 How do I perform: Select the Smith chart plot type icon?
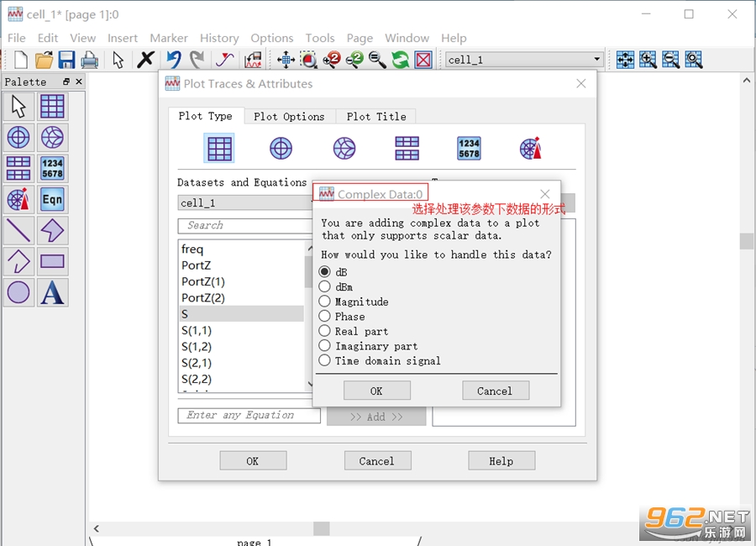click(344, 148)
